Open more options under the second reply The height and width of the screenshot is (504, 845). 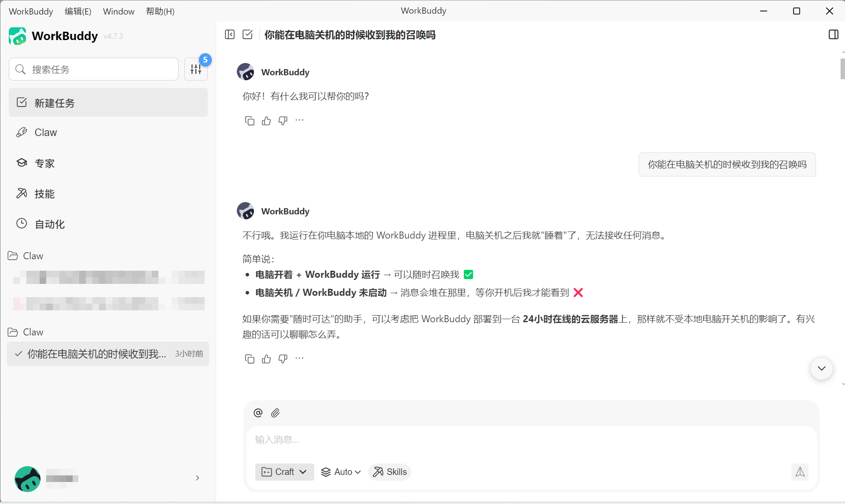tap(300, 358)
